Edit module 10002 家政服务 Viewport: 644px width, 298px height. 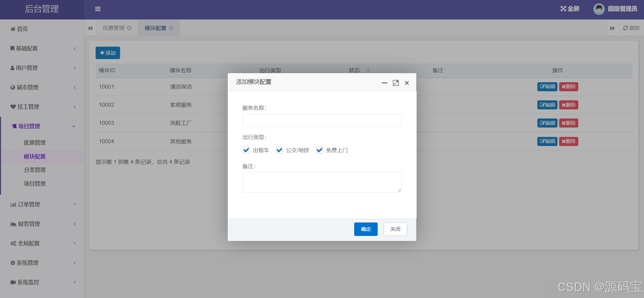click(x=547, y=105)
